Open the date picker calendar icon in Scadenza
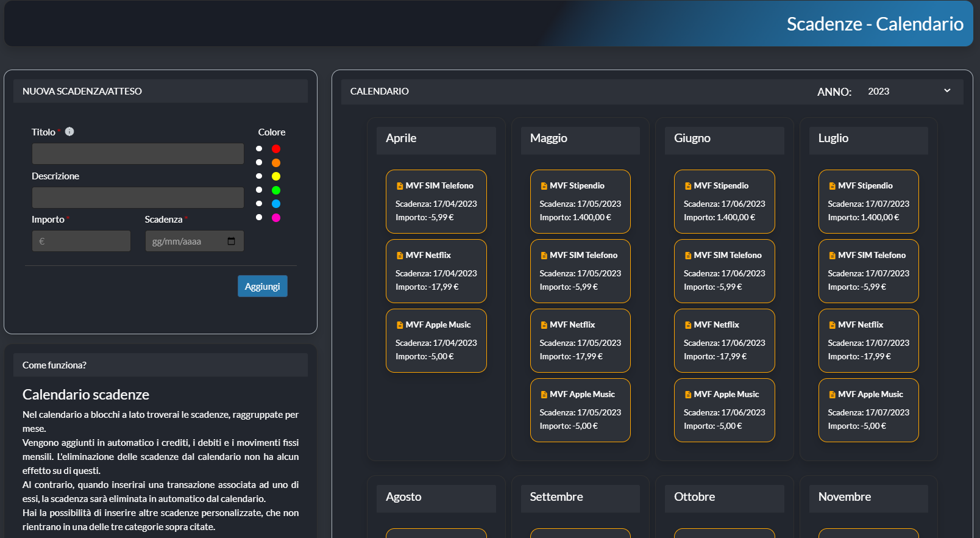 click(231, 242)
